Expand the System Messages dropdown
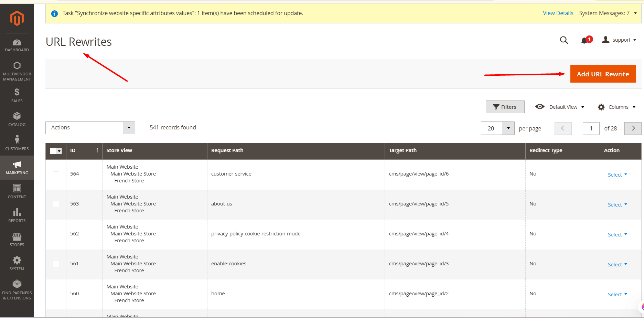The image size is (644, 318). pyautogui.click(x=635, y=13)
